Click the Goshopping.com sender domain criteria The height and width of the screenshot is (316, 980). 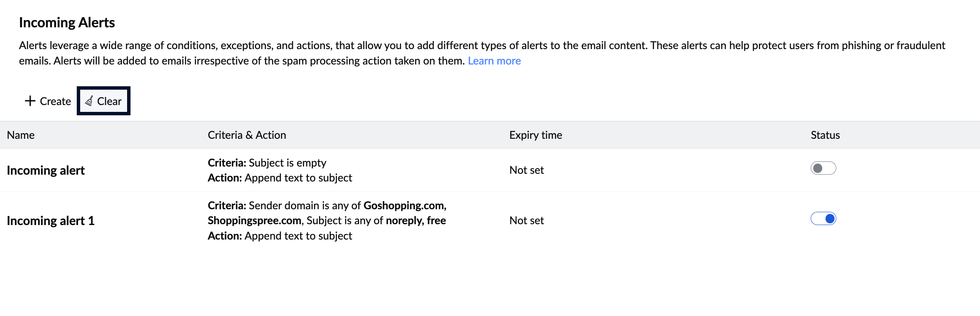[405, 205]
